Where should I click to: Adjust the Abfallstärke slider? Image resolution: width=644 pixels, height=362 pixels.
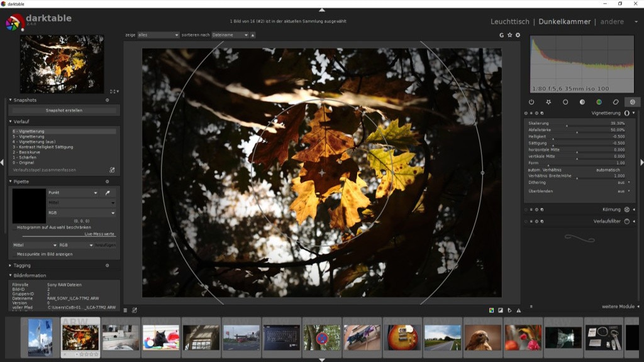pyautogui.click(x=576, y=130)
